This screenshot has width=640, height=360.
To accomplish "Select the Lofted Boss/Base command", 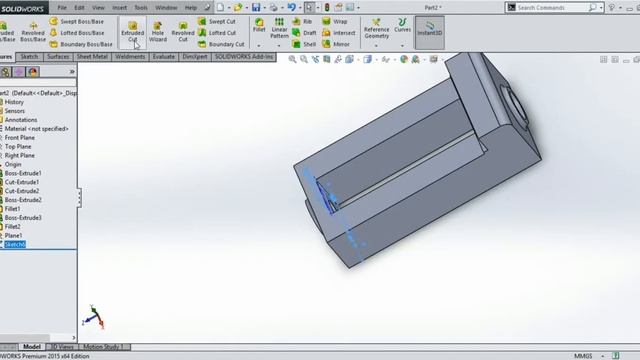I will pyautogui.click(x=76, y=33).
